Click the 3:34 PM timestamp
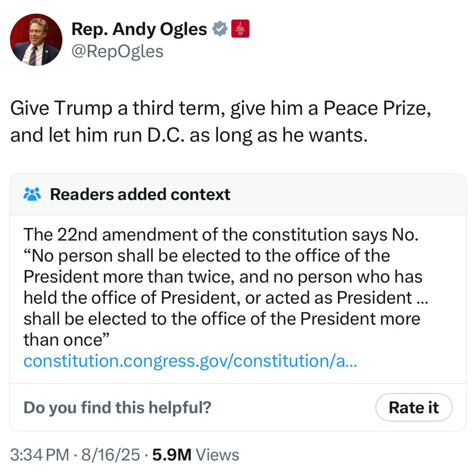The width and height of the screenshot is (476, 473). tap(40, 455)
